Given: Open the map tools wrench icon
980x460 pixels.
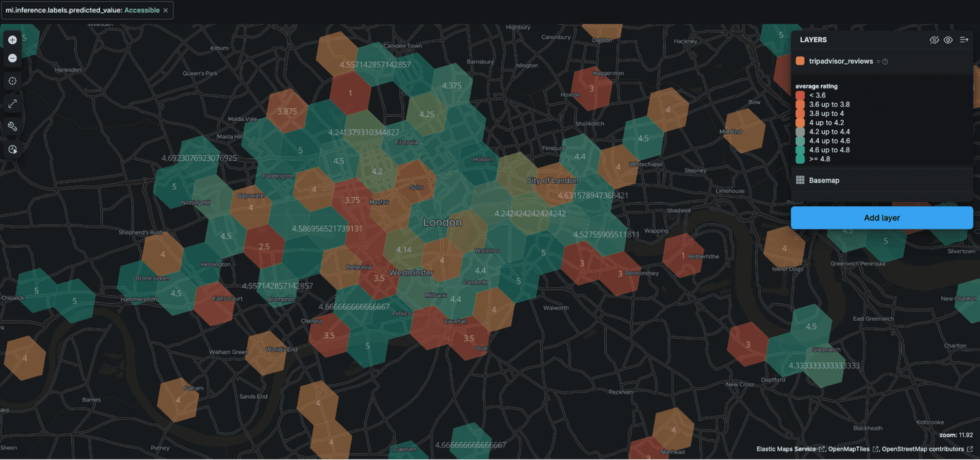Looking at the screenshot, I should (x=12, y=126).
